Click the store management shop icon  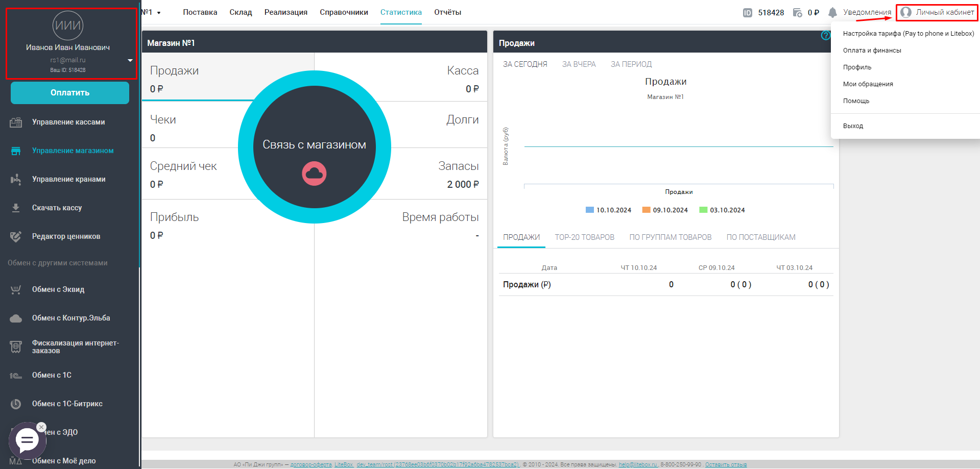(16, 151)
